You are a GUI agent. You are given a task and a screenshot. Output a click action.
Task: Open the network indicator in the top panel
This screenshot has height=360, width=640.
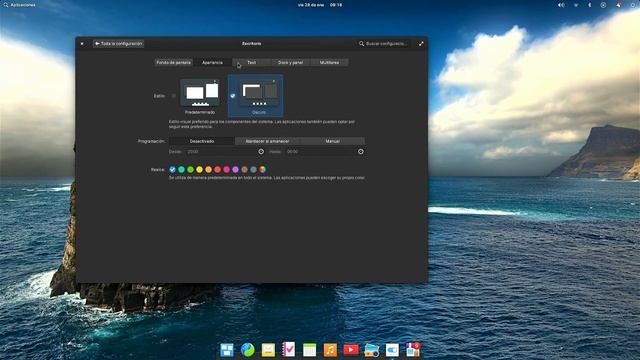576,5
